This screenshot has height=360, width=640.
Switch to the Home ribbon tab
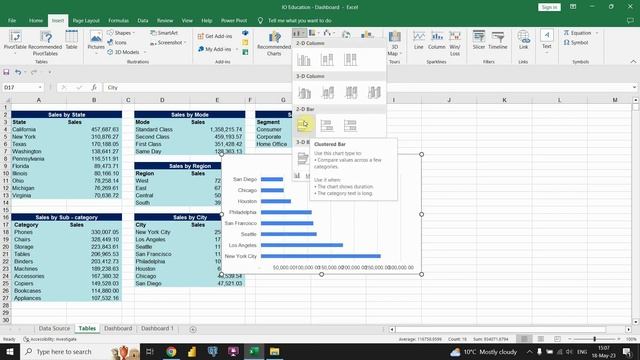(36, 20)
